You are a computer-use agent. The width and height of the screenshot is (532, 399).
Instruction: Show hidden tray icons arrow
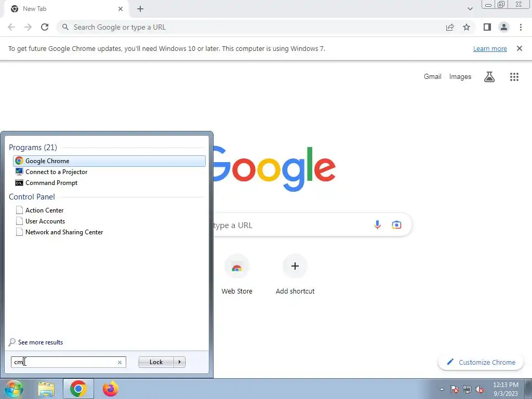(442, 390)
